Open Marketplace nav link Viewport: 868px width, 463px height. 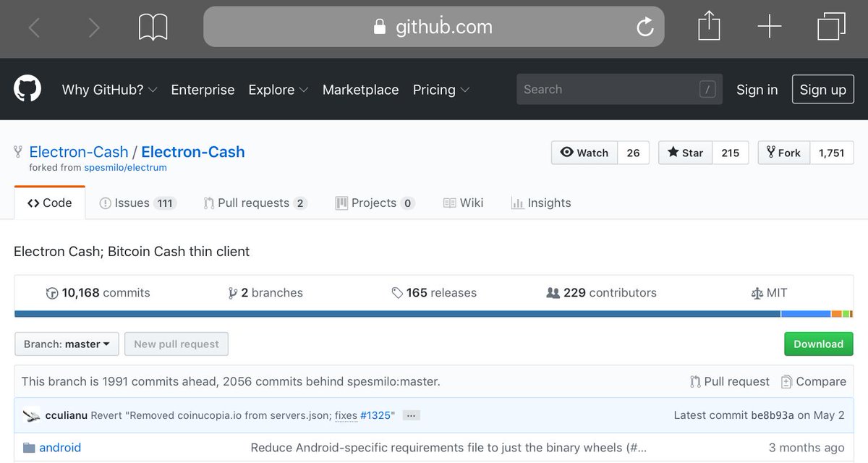click(x=360, y=90)
